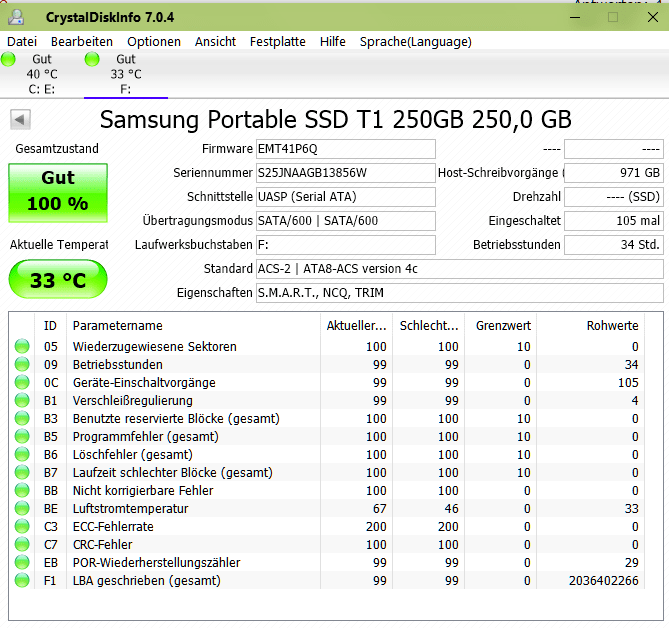Image resolution: width=669 pixels, height=628 pixels.
Task: Click the Eingeschaltet value 105 mal
Action: (x=614, y=221)
